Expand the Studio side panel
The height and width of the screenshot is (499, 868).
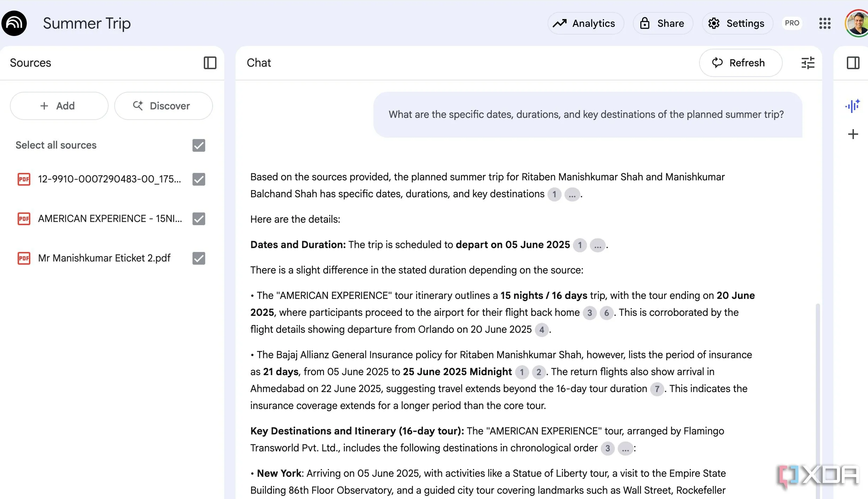(x=853, y=63)
